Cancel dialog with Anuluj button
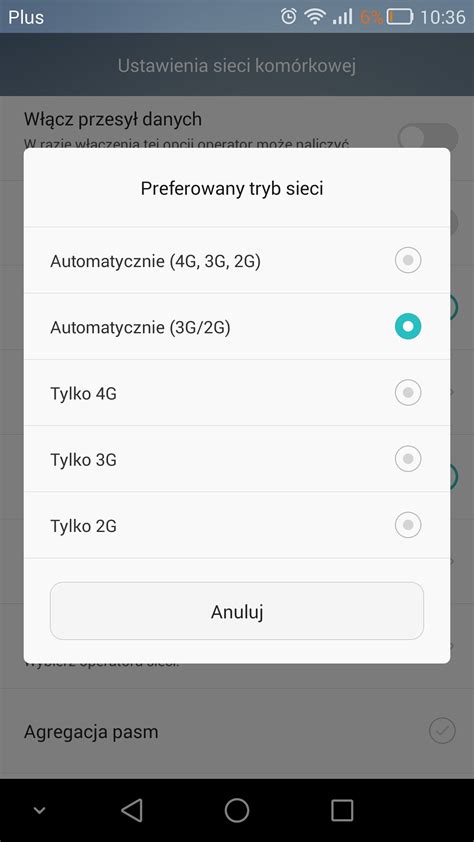This screenshot has width=474, height=842. pyautogui.click(x=237, y=611)
